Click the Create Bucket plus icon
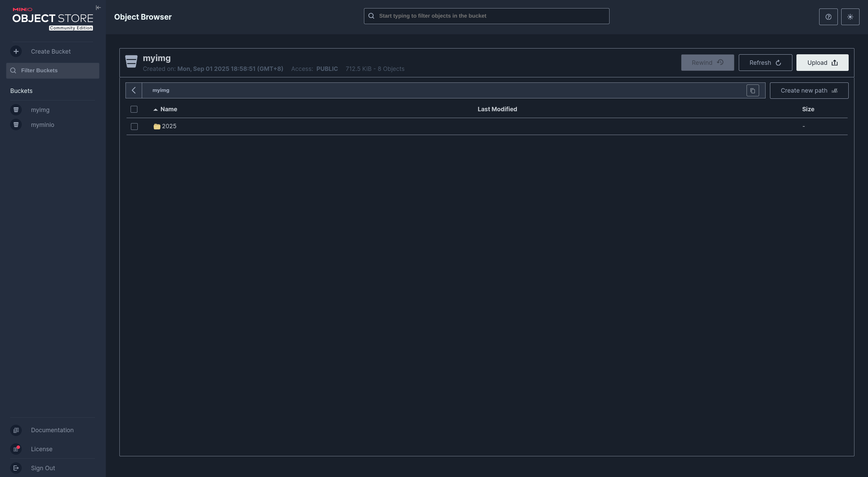Image resolution: width=868 pixels, height=477 pixels. click(16, 51)
